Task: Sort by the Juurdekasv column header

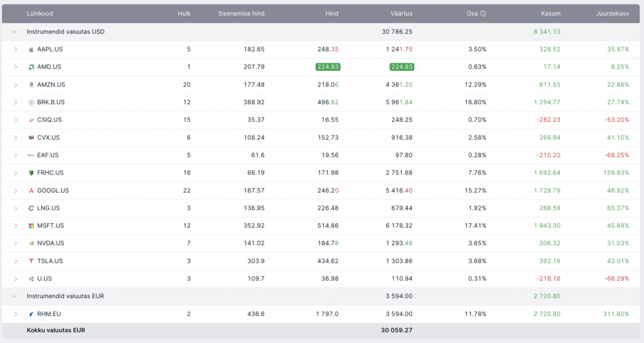Action: (x=612, y=13)
